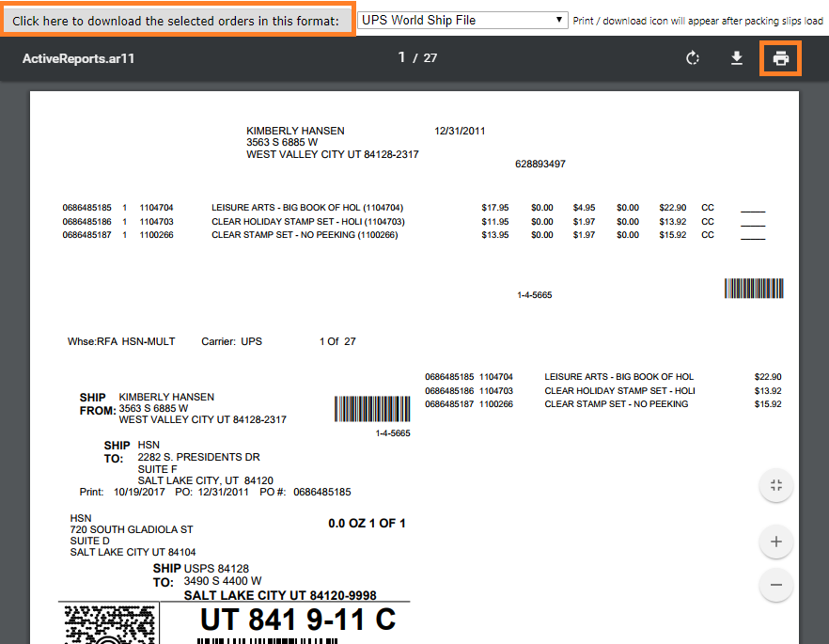Click 2282 S. PRESIDENTS DR address line
Screen dimensions: 829x644
point(199,457)
